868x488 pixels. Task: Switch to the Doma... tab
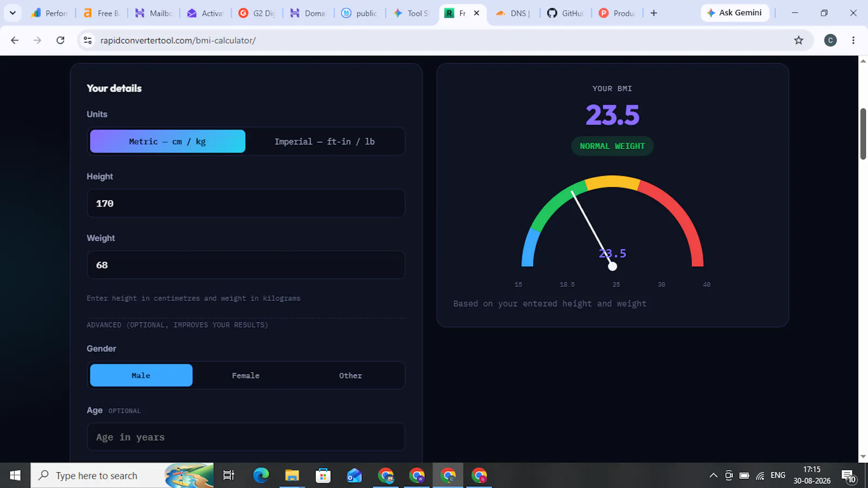[308, 13]
